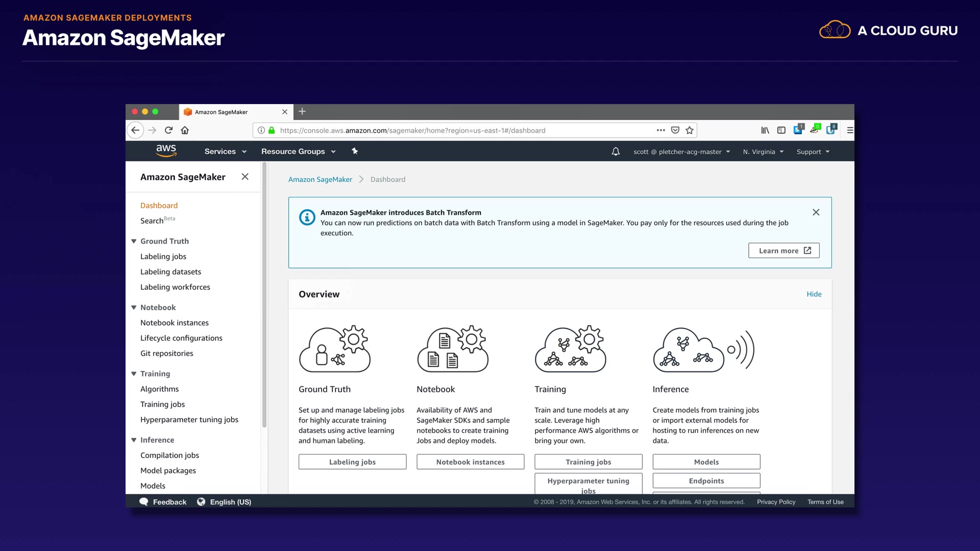980x551 pixels.
Task: Open the browser hamburger menu icon
Action: tap(850, 130)
